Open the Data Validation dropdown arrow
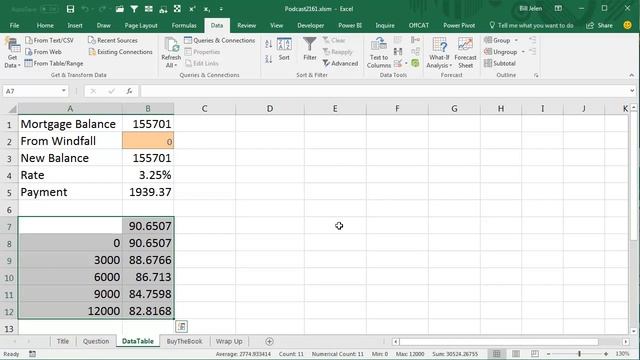This screenshot has height=360, width=640. (407, 64)
